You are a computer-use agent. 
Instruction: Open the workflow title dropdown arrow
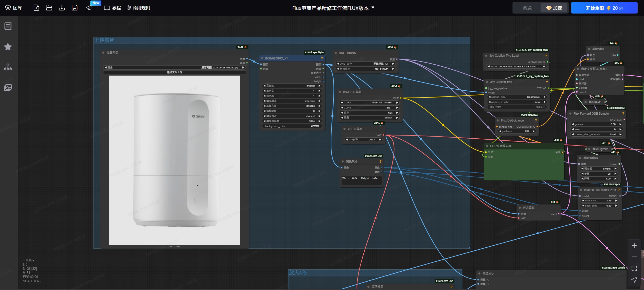click(x=373, y=8)
